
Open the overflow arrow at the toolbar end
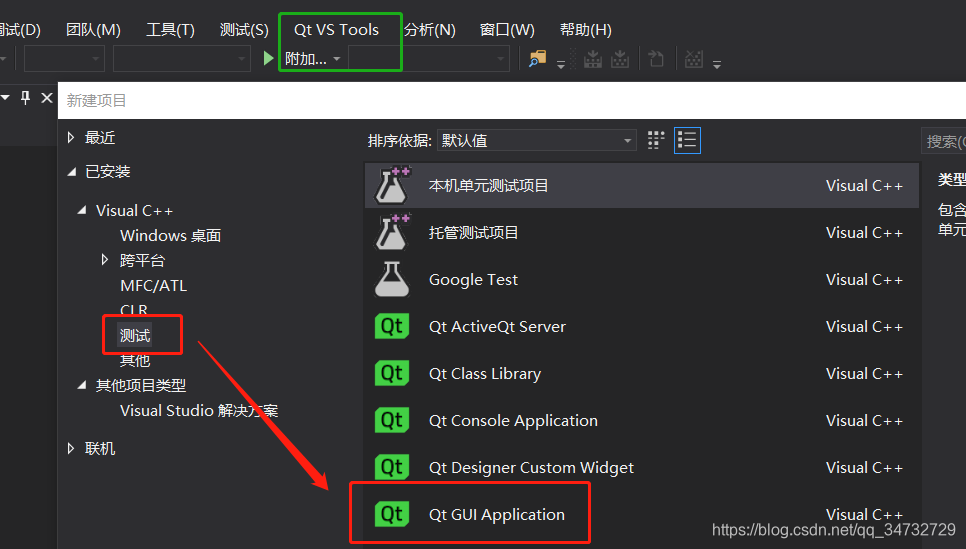pos(716,64)
